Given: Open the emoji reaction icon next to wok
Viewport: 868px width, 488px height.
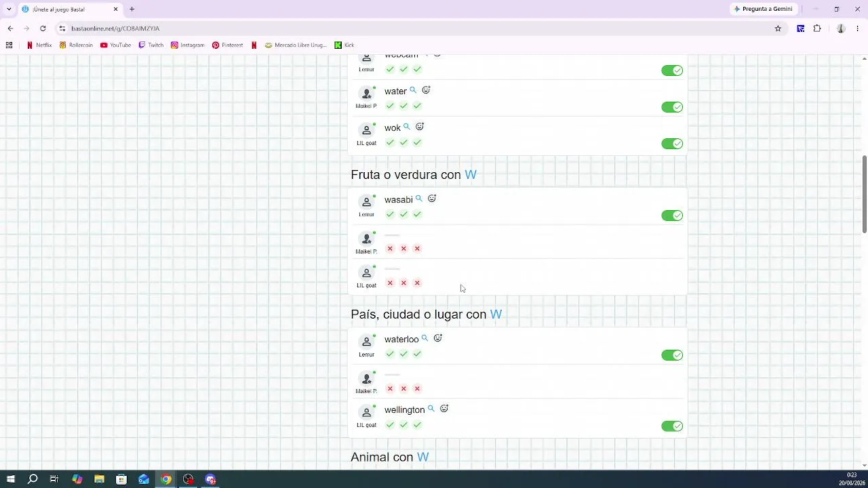Looking at the screenshot, I should click(420, 127).
